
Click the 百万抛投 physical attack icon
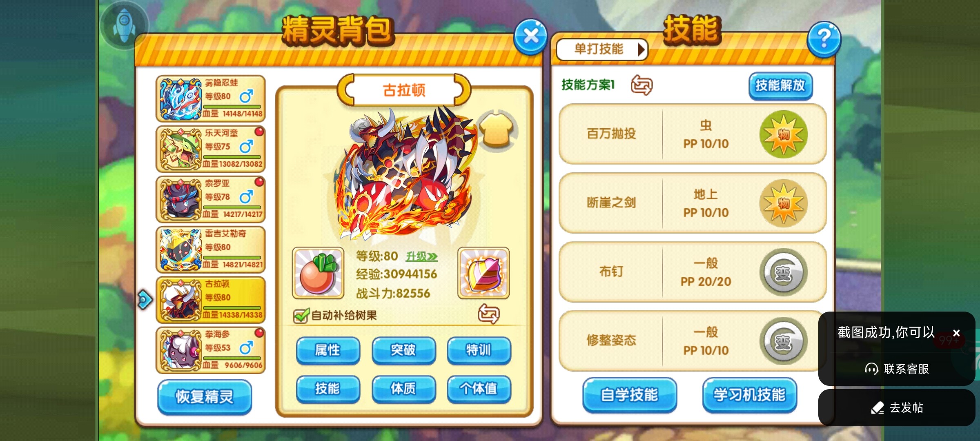[783, 134]
